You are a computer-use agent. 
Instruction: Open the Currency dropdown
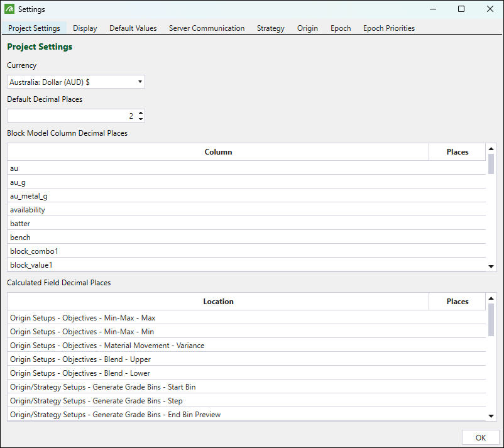[x=76, y=82]
